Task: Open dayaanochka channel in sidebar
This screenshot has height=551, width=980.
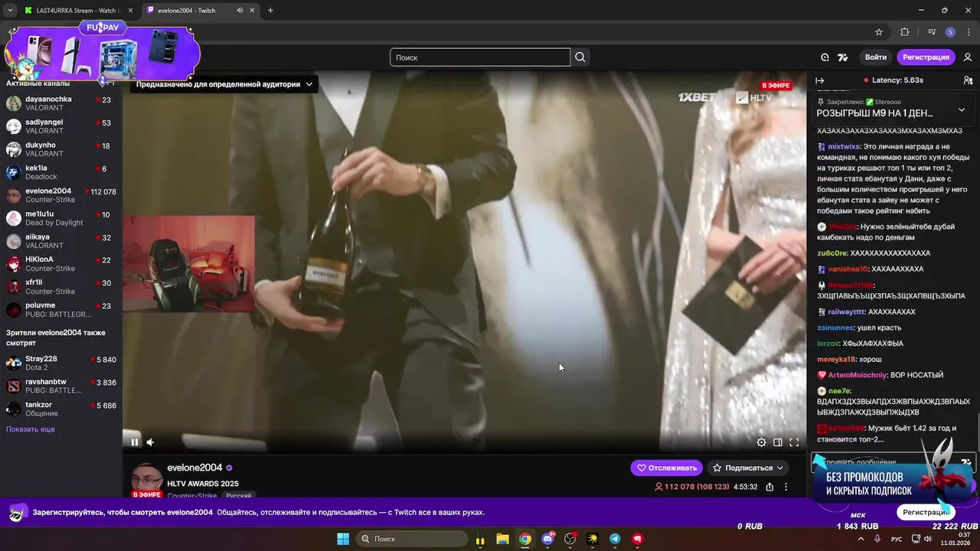Action: point(61,103)
